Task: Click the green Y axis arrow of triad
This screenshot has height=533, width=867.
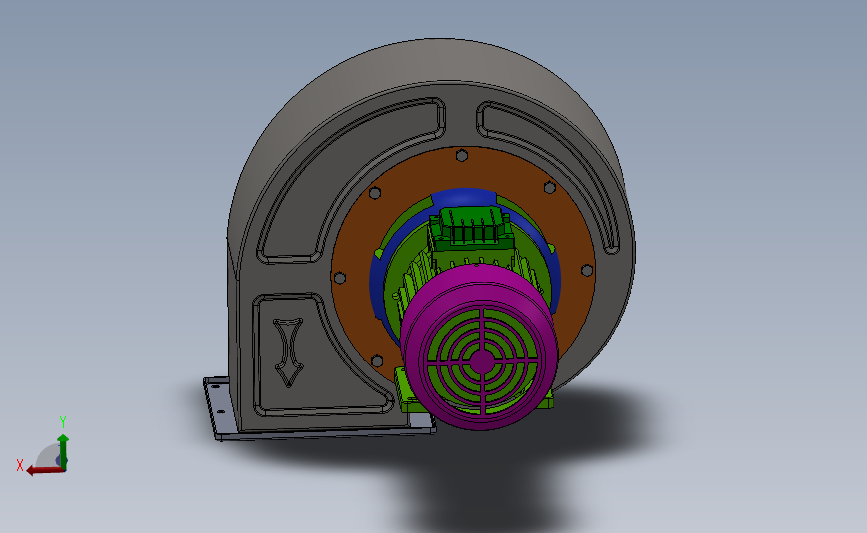Action: 64,452
